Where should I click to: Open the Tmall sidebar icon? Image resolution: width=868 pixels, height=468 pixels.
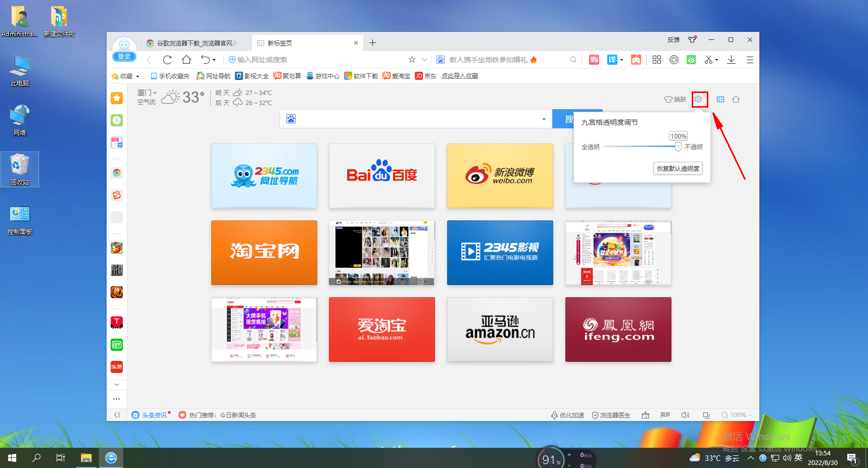(x=117, y=322)
